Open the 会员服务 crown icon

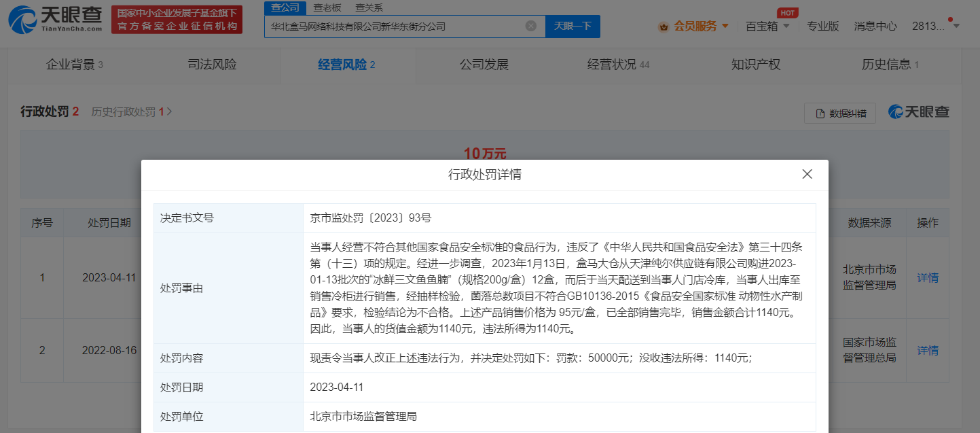(663, 27)
